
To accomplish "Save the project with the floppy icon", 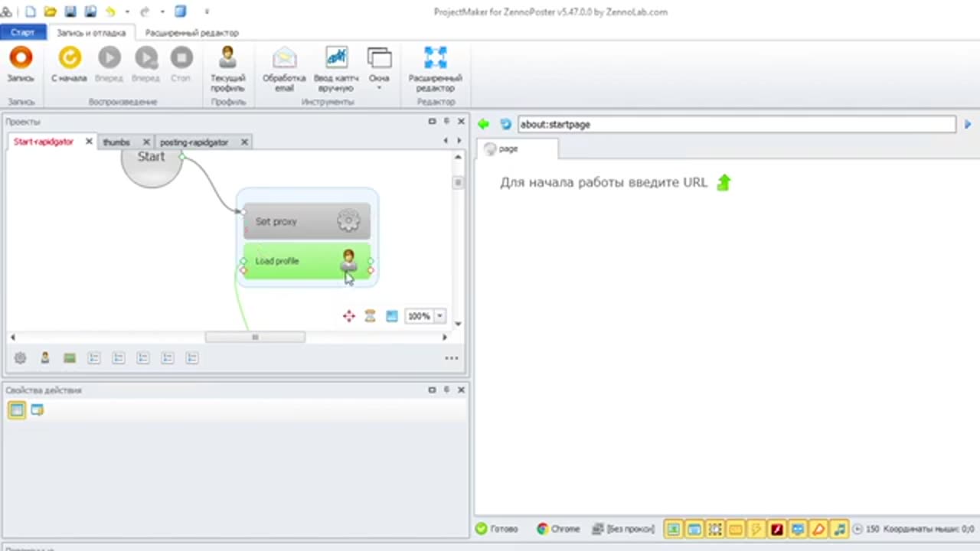I will coord(71,11).
